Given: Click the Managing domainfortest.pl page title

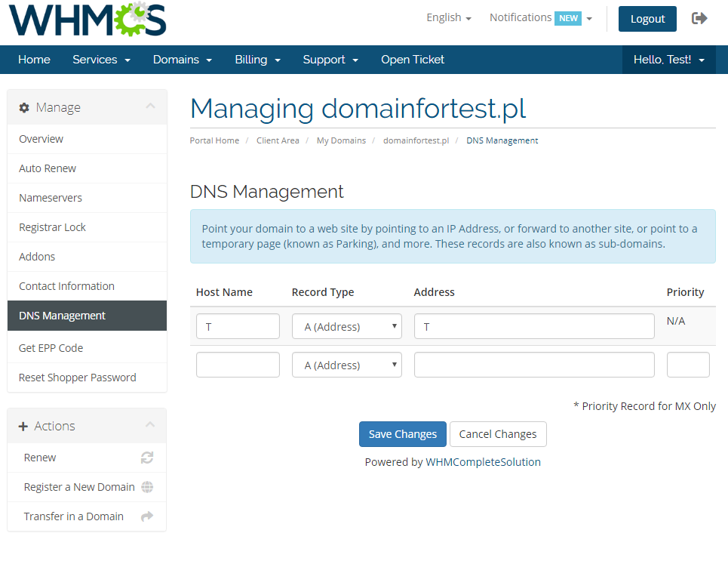Looking at the screenshot, I should point(358,109).
